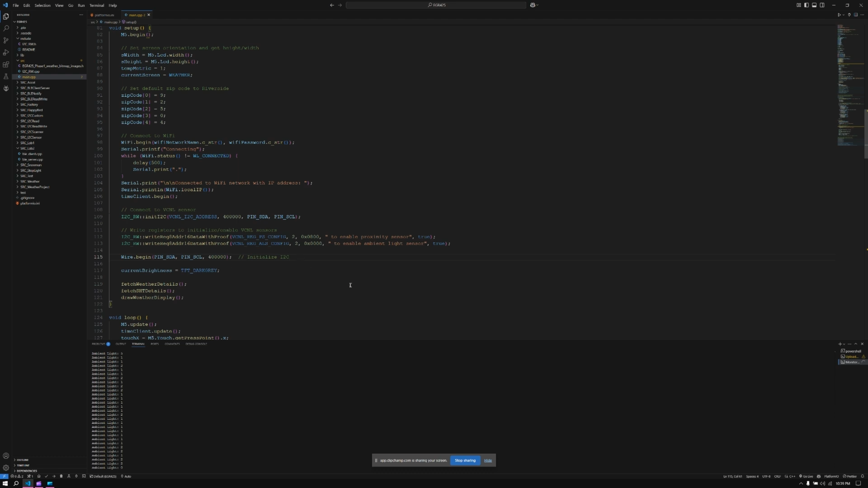
Task: Expand the SRC_Weather folder
Action: click(30, 181)
